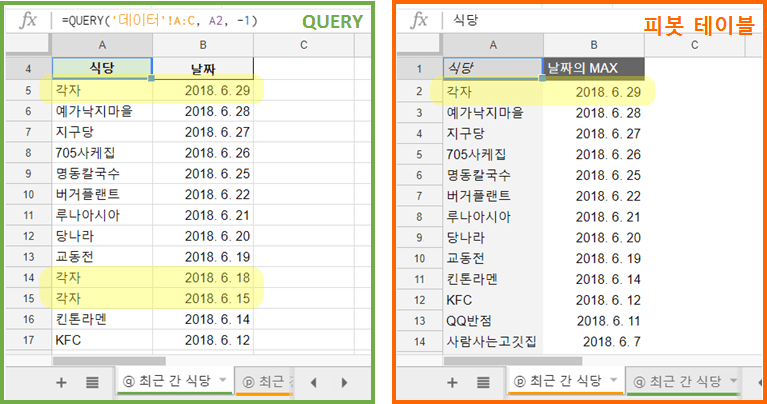Open the ⓠ tab's dropdown arrow in pivot panel
767x404 pixels.
coord(736,381)
